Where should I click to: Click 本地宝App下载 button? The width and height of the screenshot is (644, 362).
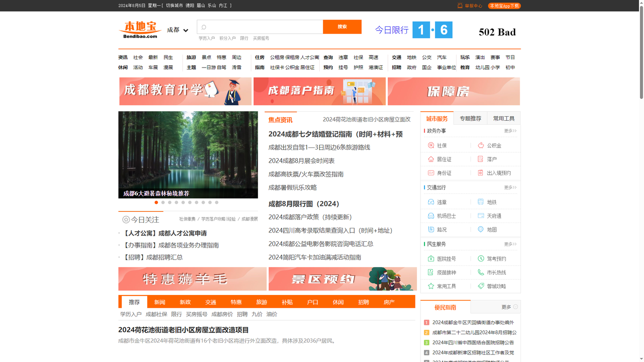click(x=504, y=6)
